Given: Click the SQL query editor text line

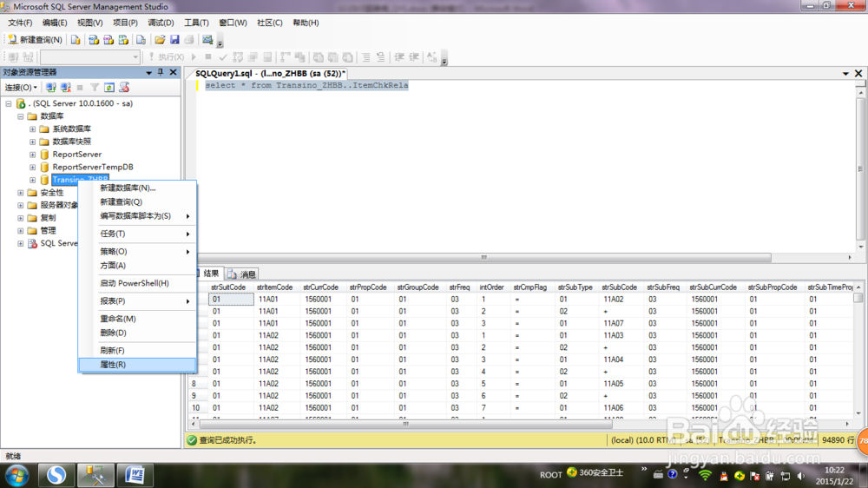Looking at the screenshot, I should [x=306, y=85].
